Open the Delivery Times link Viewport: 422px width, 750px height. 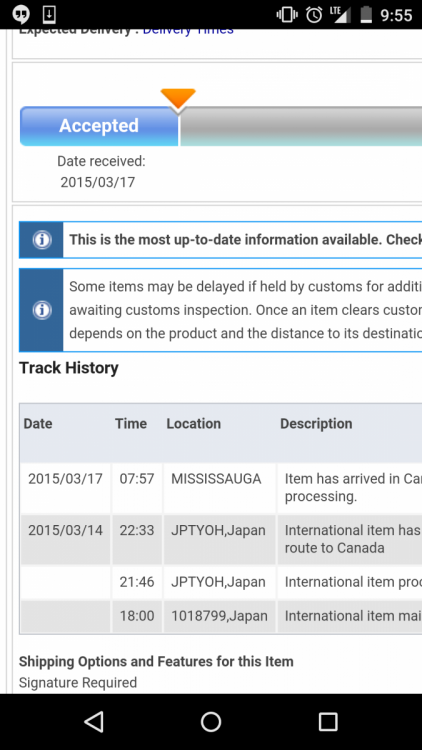pos(188,32)
